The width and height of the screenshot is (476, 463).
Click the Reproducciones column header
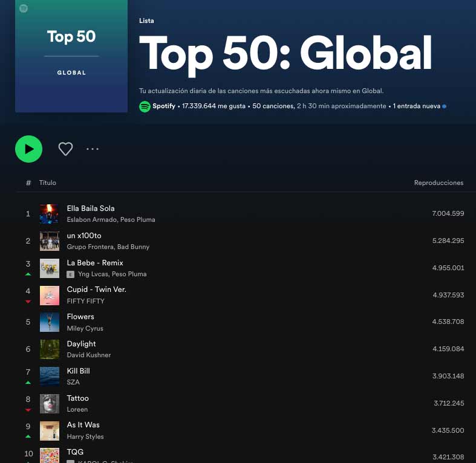[439, 183]
